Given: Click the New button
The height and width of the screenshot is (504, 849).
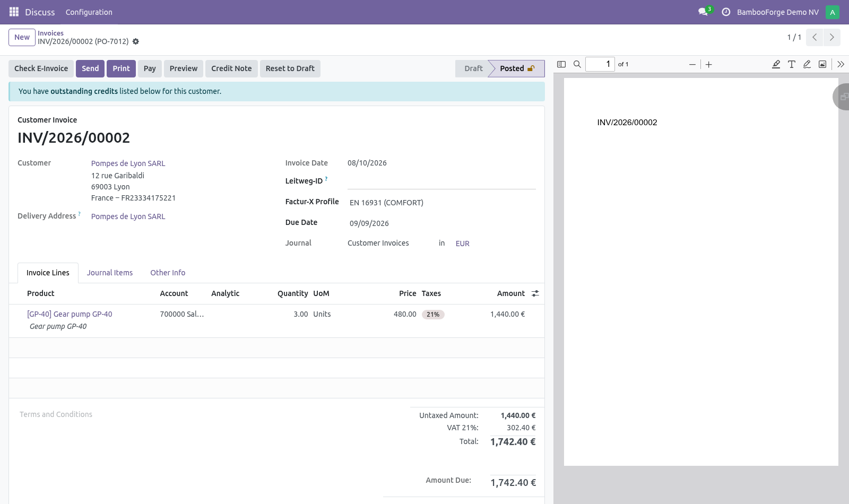Looking at the screenshot, I should [x=22, y=37].
